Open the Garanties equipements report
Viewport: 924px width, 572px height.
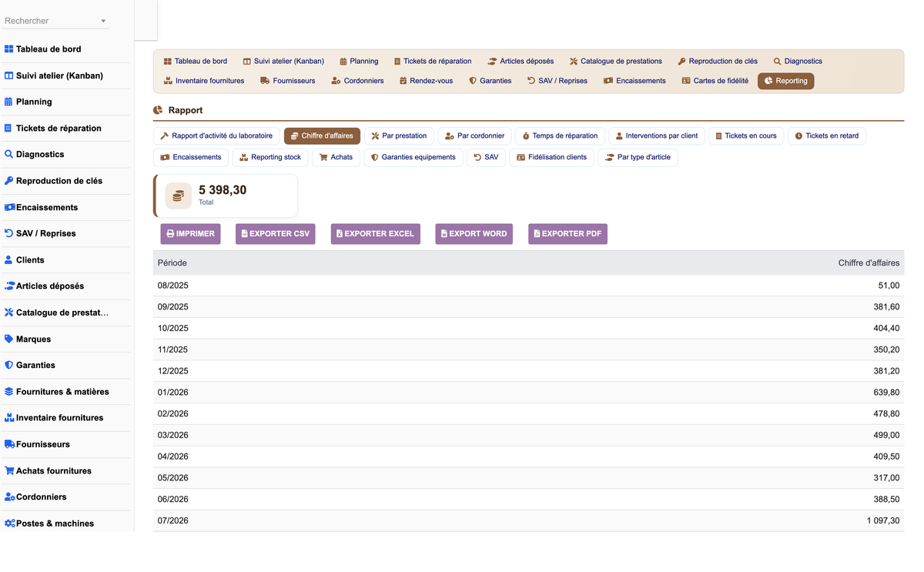coord(413,158)
